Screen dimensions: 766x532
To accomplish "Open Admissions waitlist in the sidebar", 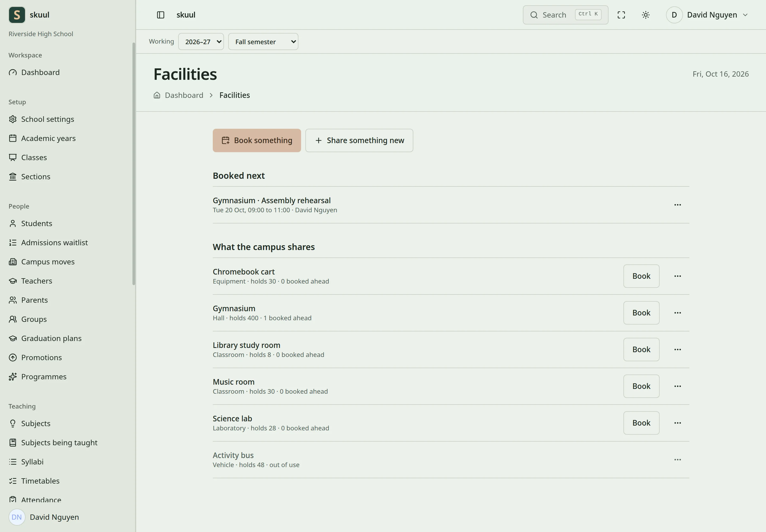I will click(54, 242).
